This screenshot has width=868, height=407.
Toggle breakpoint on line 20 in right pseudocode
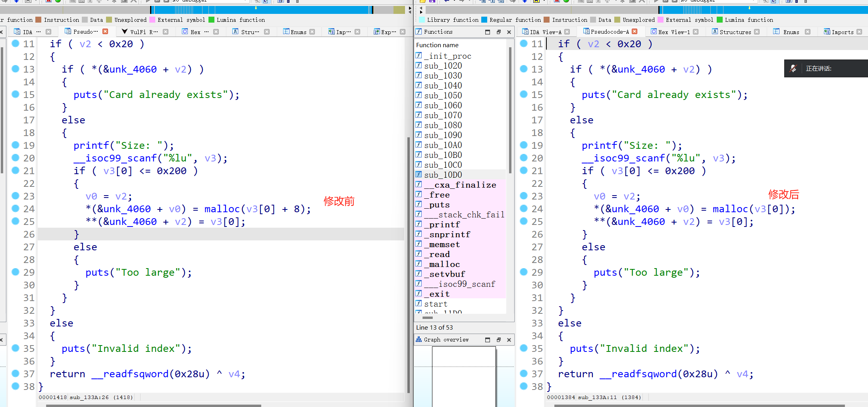click(x=524, y=157)
